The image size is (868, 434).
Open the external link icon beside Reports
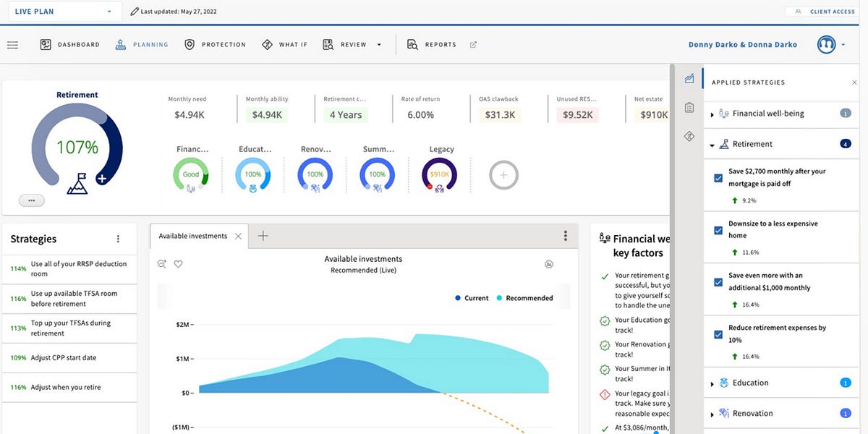(x=473, y=45)
